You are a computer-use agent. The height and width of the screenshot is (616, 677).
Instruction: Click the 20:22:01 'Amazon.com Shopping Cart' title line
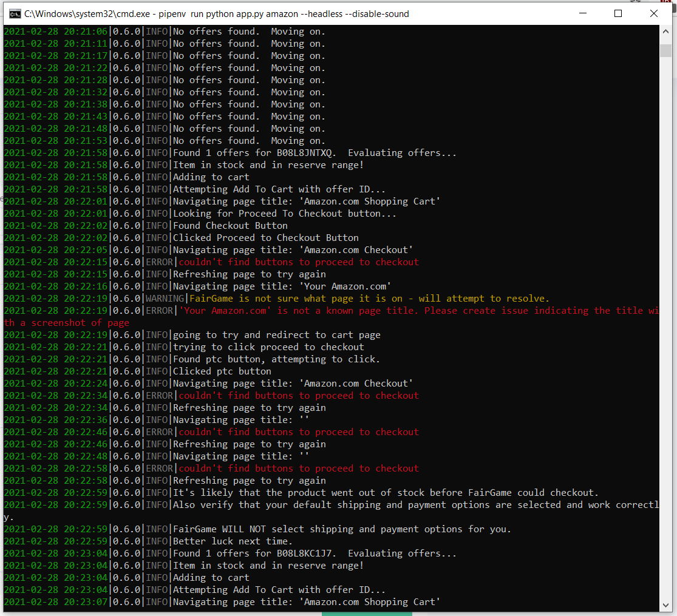click(222, 201)
